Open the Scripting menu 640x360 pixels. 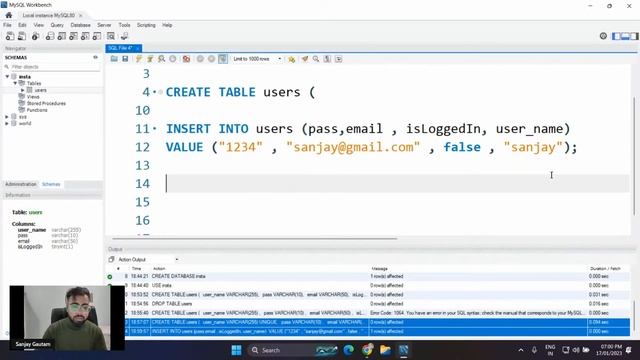point(146,25)
